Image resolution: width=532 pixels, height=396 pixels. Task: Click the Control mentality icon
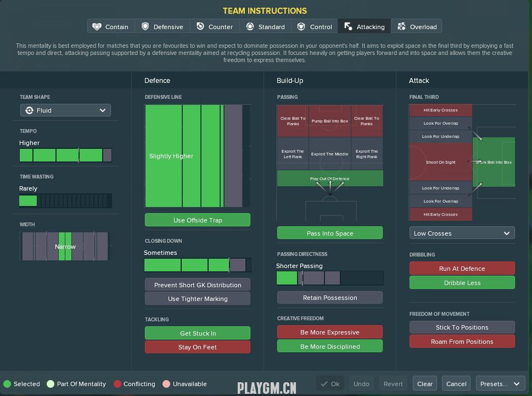point(301,26)
